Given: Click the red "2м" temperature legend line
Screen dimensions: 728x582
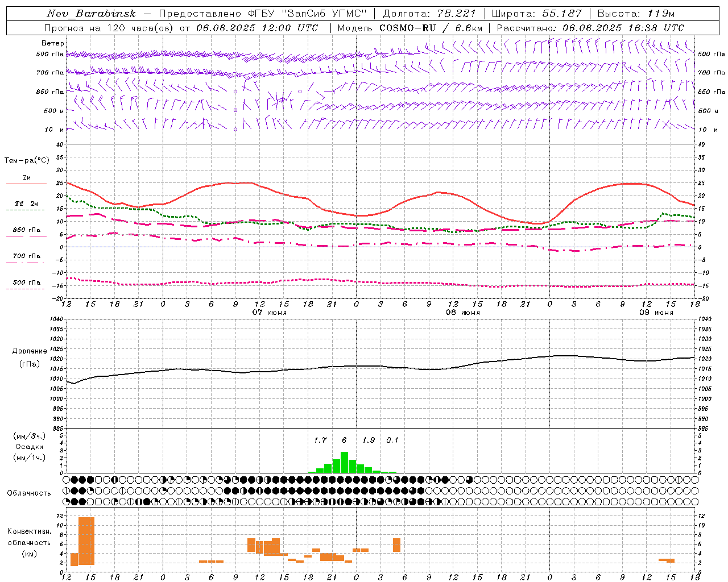Looking at the screenshot, I should pyautogui.click(x=26, y=184).
